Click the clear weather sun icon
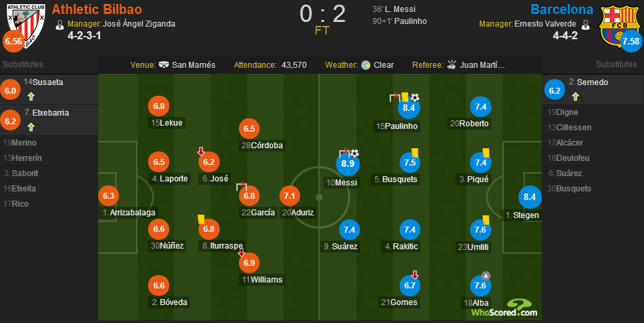The width and height of the screenshot is (644, 323). pos(366,65)
